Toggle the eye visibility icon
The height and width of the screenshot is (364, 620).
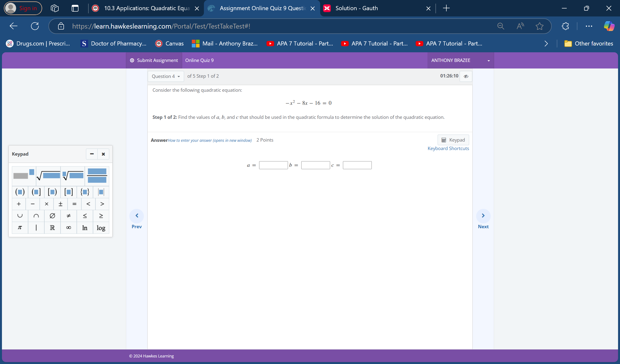pyautogui.click(x=466, y=76)
